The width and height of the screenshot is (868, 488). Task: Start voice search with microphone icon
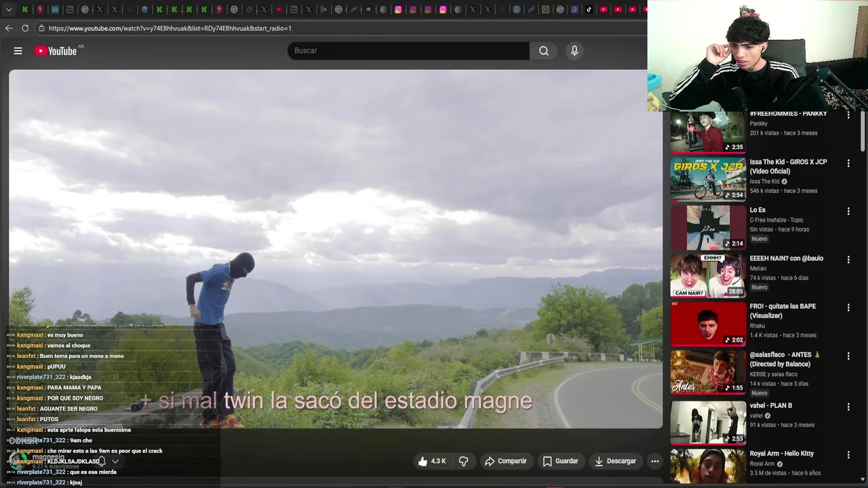point(574,51)
